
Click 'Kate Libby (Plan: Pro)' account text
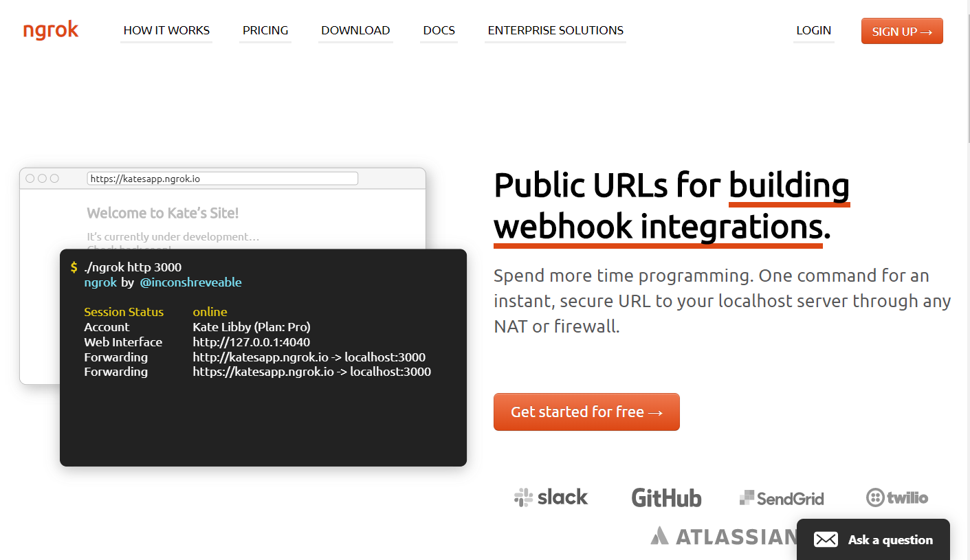pyautogui.click(x=252, y=327)
